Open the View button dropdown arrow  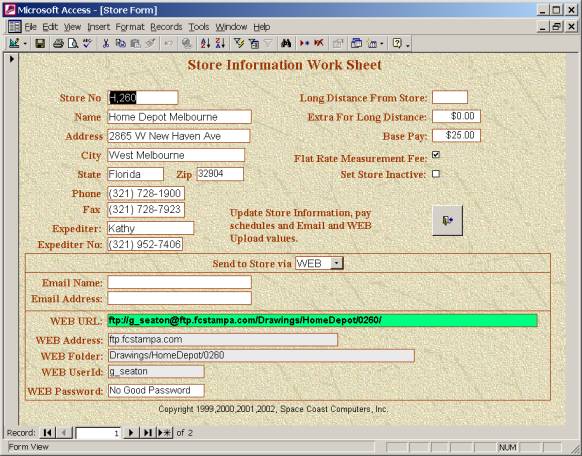coord(25,44)
